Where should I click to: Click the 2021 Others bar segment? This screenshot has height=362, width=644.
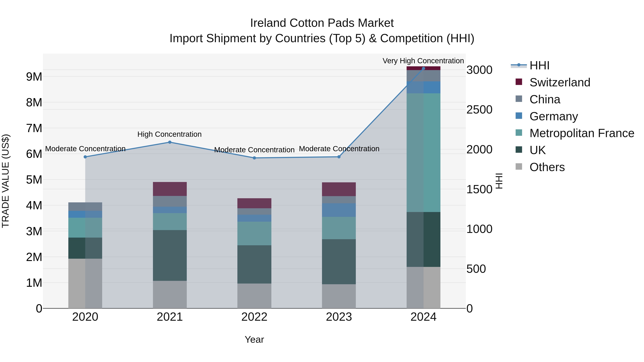(170, 295)
